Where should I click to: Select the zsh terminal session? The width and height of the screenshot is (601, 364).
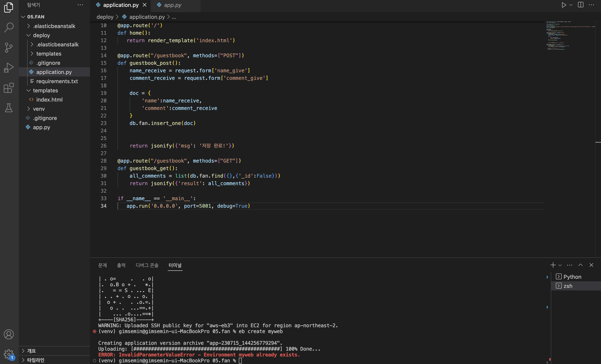coord(576,286)
